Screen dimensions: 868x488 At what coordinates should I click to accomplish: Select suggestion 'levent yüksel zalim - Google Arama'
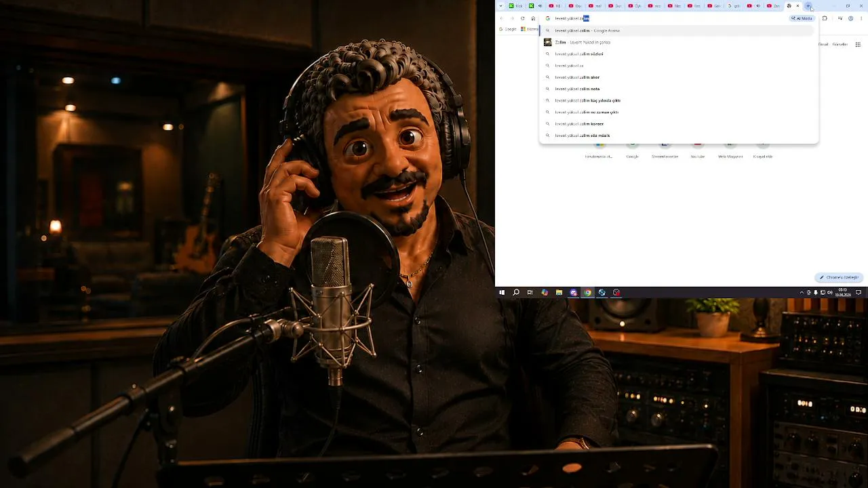679,30
